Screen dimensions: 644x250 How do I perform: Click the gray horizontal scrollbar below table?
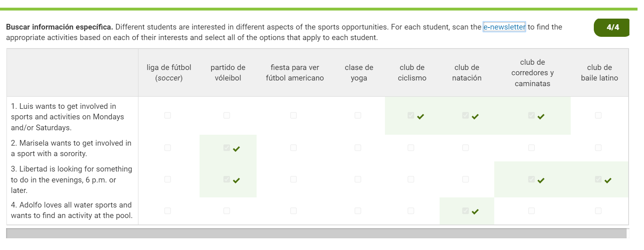(x=316, y=233)
